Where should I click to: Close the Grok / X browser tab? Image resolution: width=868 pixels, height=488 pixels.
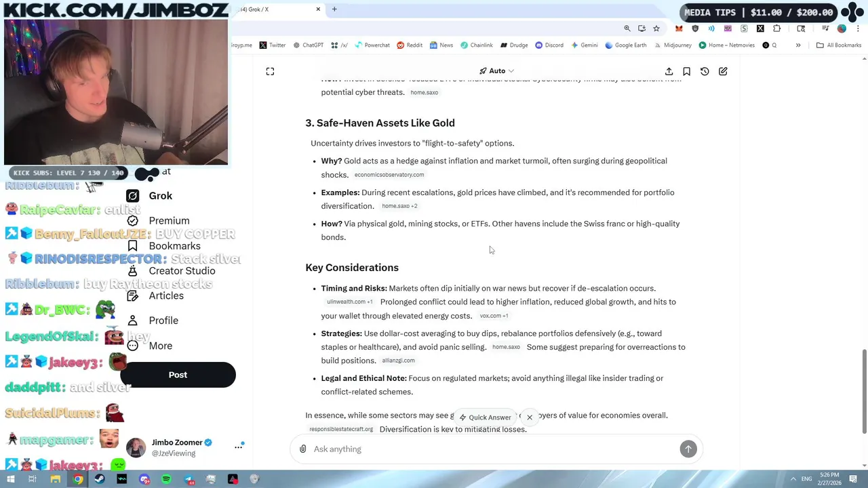point(318,9)
